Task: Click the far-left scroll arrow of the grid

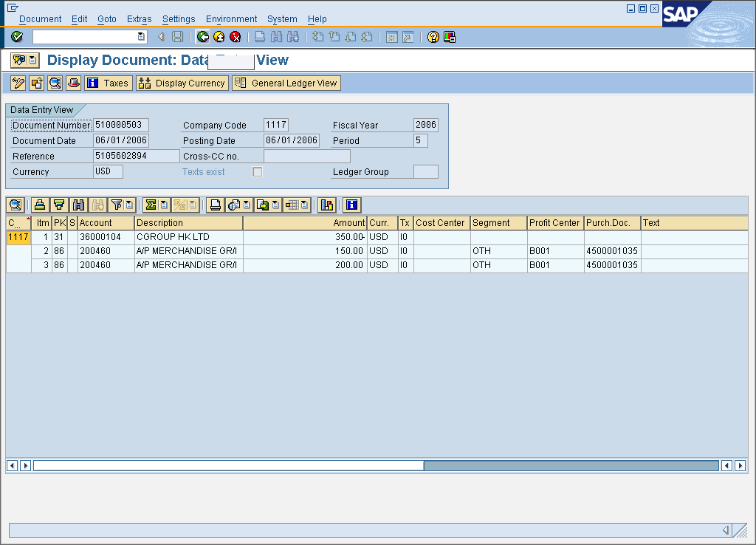Action: (x=13, y=465)
